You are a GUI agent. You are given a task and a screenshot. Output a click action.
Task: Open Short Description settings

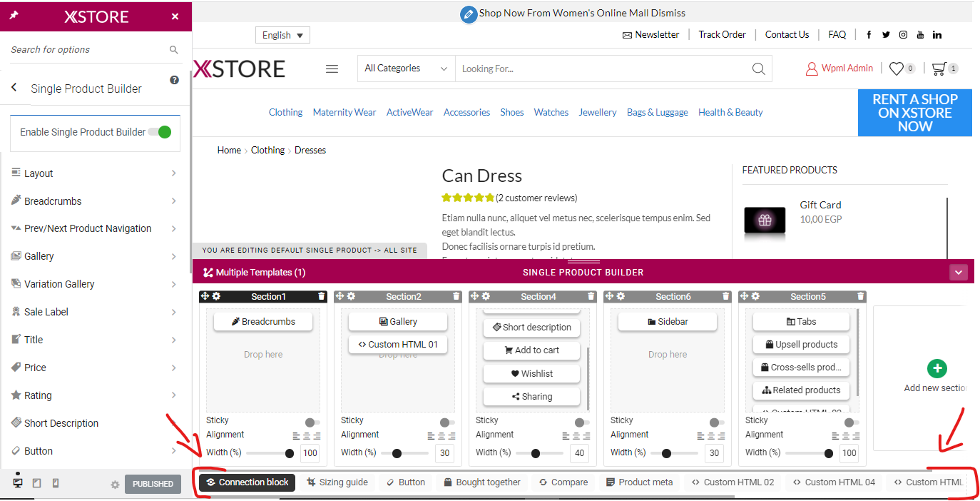[x=95, y=423]
